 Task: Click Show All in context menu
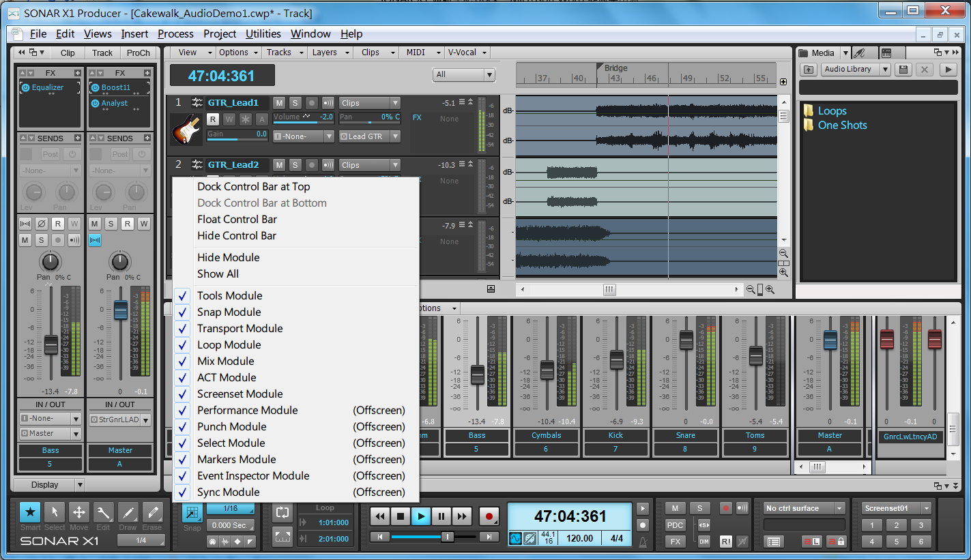pyautogui.click(x=218, y=274)
